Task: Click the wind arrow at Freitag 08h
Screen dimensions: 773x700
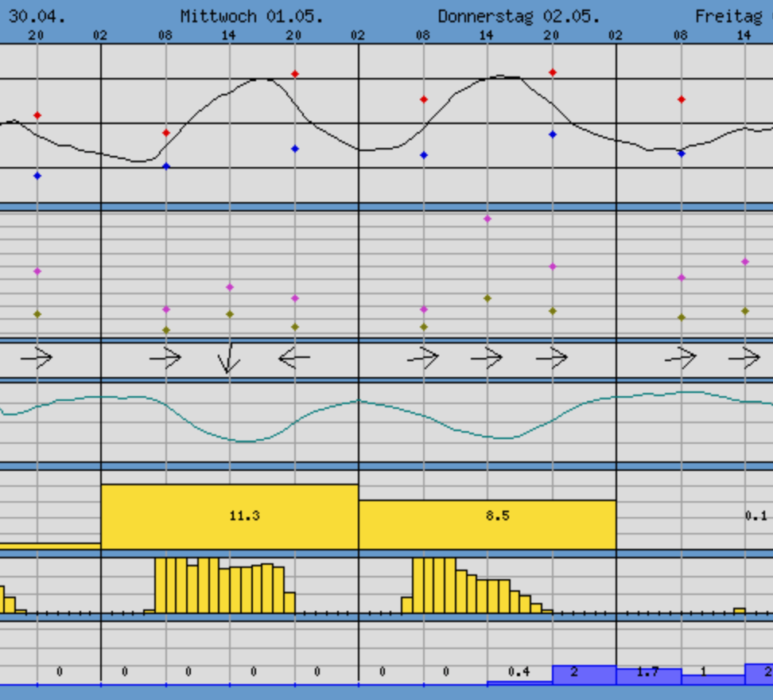Action: pos(681,359)
